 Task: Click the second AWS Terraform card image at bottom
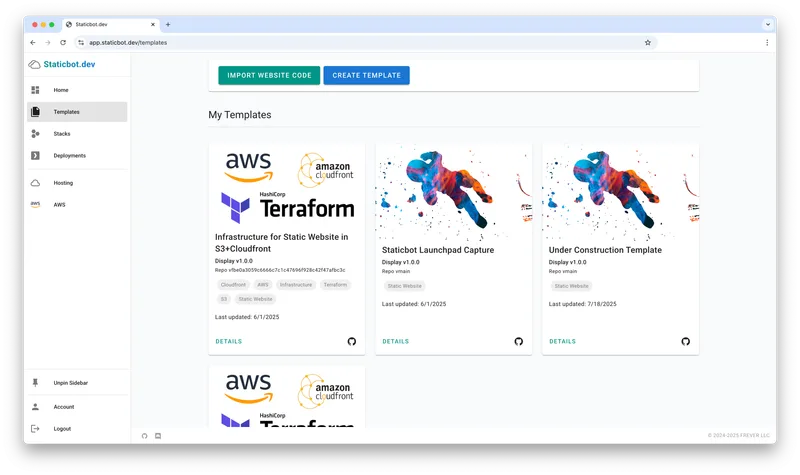(x=287, y=396)
